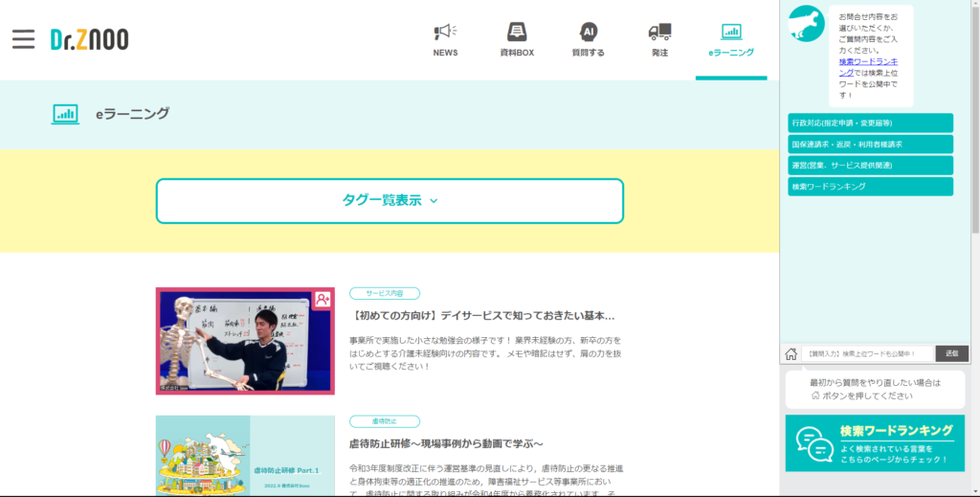Click the chat home icon
980x497 pixels.
click(791, 354)
